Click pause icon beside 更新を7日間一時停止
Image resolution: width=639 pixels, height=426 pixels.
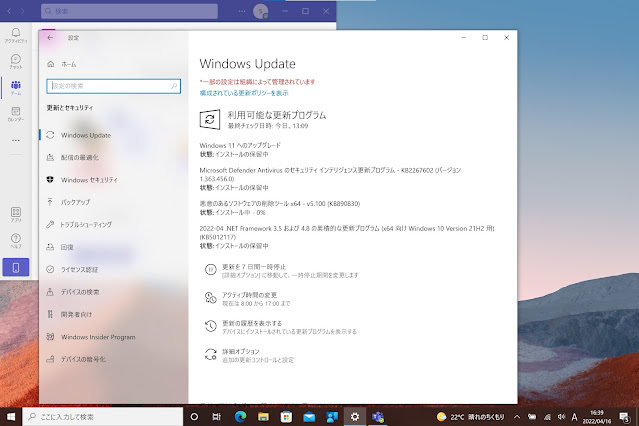point(210,269)
